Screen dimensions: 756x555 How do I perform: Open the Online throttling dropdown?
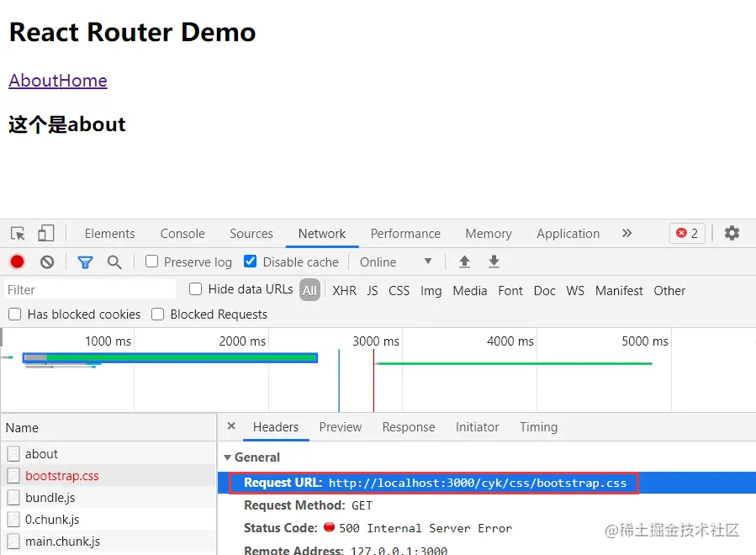395,262
